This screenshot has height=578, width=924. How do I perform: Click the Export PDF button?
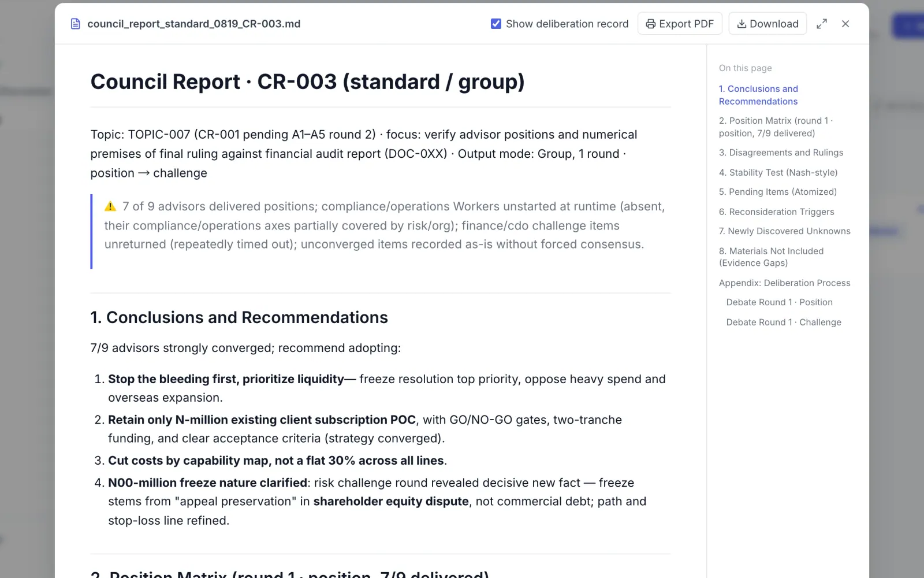click(680, 24)
